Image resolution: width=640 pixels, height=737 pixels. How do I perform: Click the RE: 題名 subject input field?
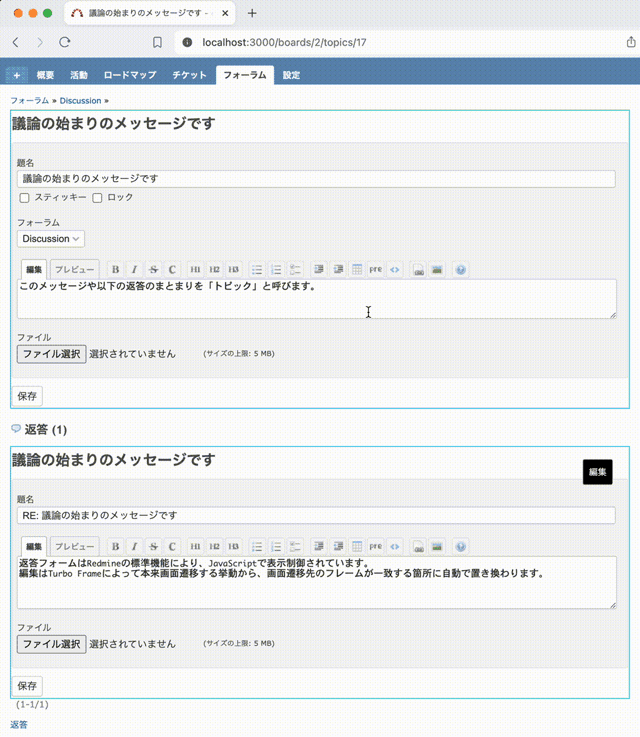pyautogui.click(x=316, y=516)
